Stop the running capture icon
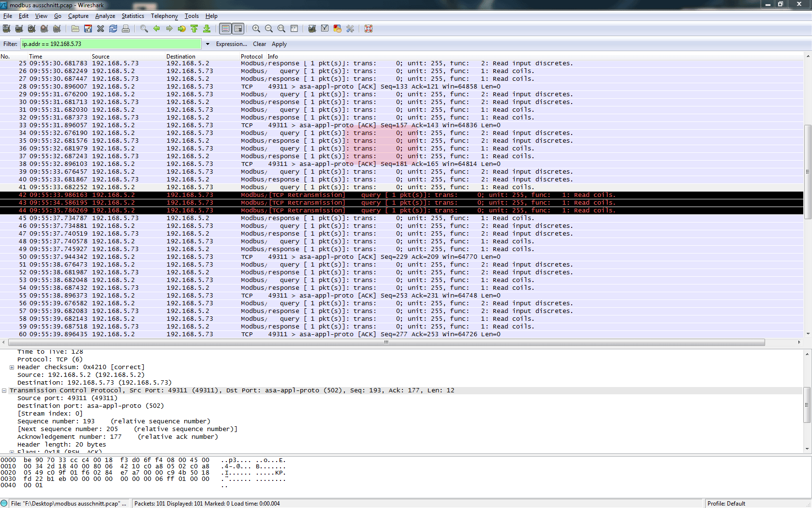 (x=44, y=29)
